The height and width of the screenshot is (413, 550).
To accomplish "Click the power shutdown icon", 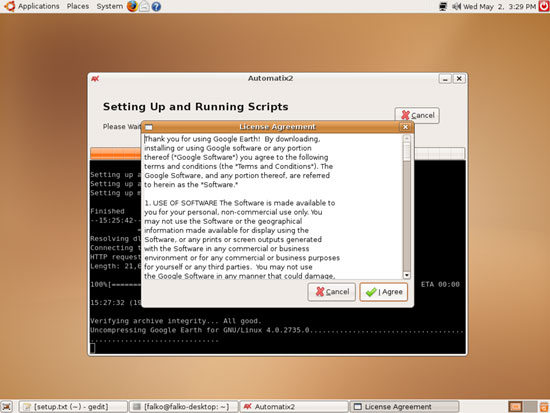I will (544, 6).
